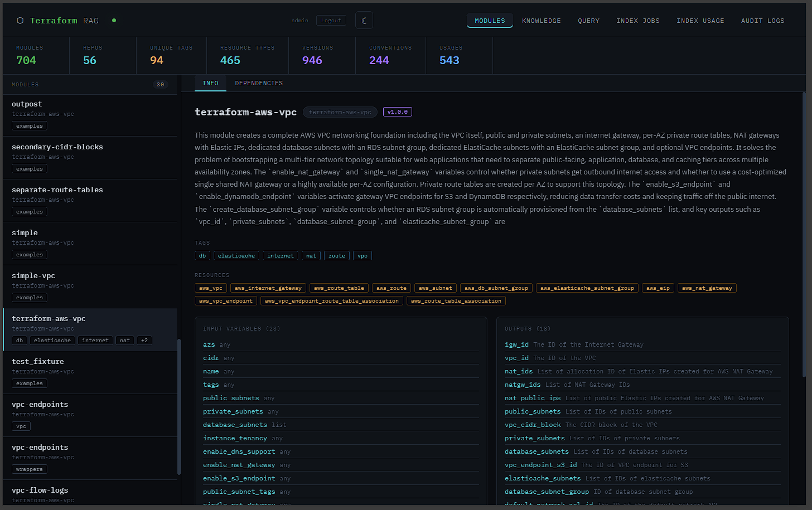Click the nat_public_ips output row

(642, 398)
